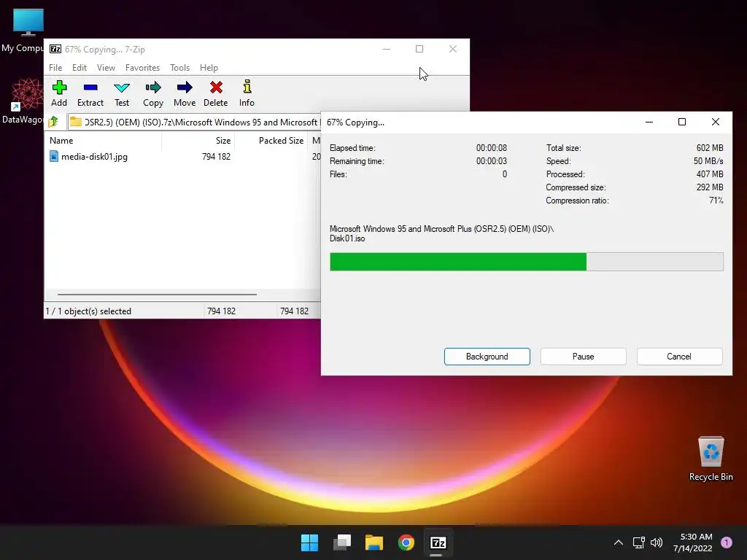
Task: Launch Google Chrome from the taskbar
Action: pos(406,542)
